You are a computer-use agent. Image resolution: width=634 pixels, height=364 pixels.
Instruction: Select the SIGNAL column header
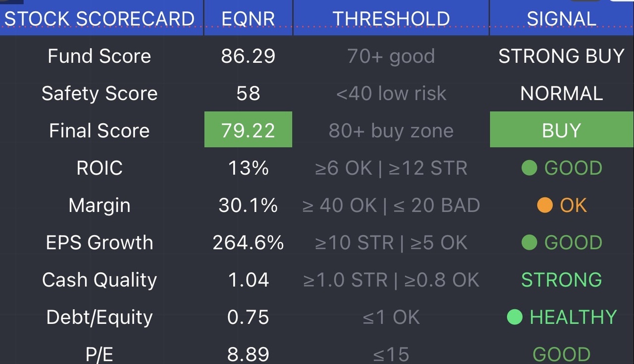coord(562,18)
